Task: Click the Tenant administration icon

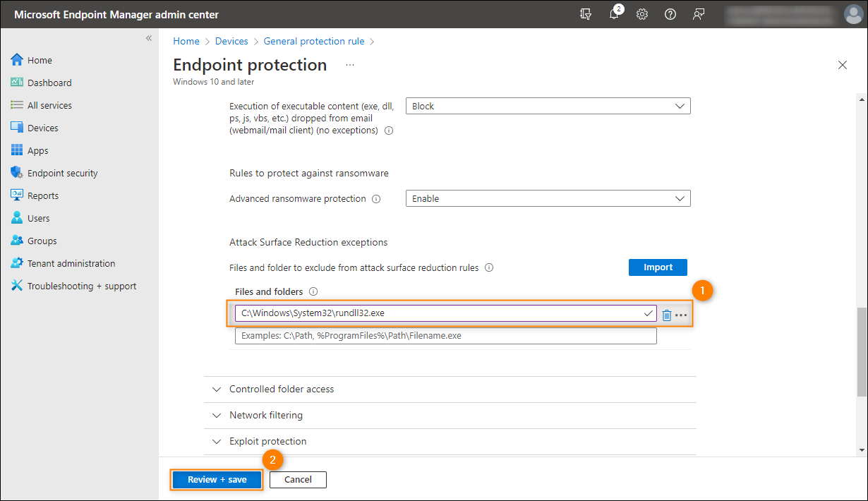Action: tap(17, 263)
